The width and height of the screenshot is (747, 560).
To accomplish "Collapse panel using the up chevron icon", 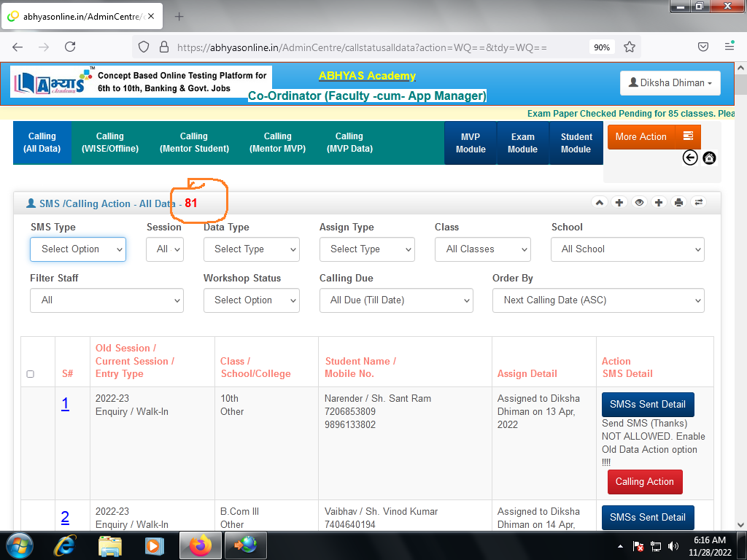I will click(600, 203).
